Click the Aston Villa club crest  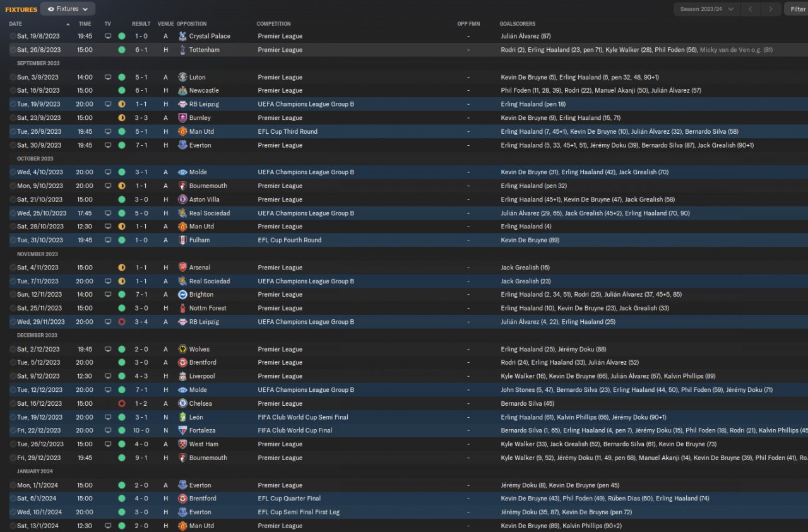182,199
